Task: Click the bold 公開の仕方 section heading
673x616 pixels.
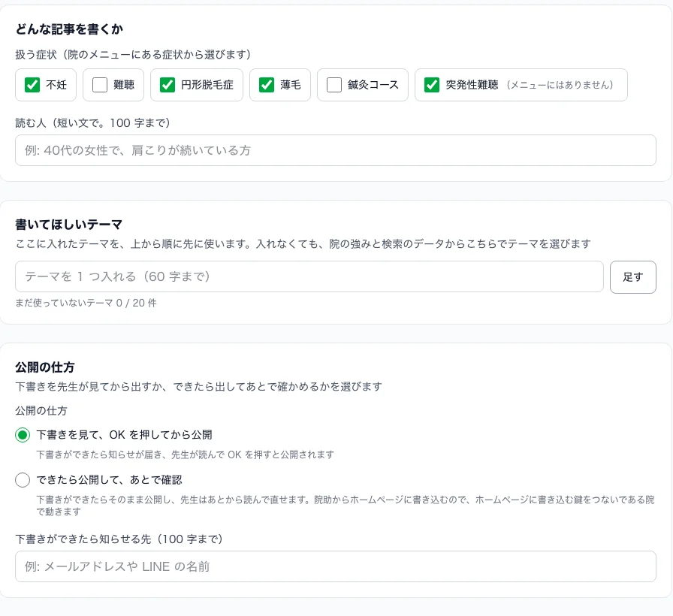Action: (45, 367)
